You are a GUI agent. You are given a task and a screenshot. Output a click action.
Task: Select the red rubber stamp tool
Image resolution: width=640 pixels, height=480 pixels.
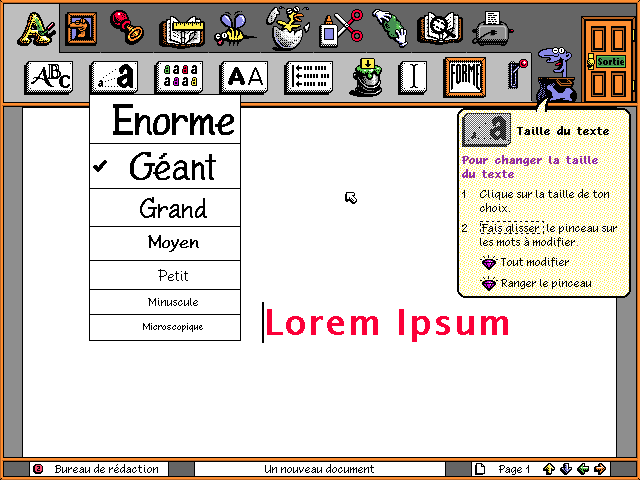click(x=127, y=28)
